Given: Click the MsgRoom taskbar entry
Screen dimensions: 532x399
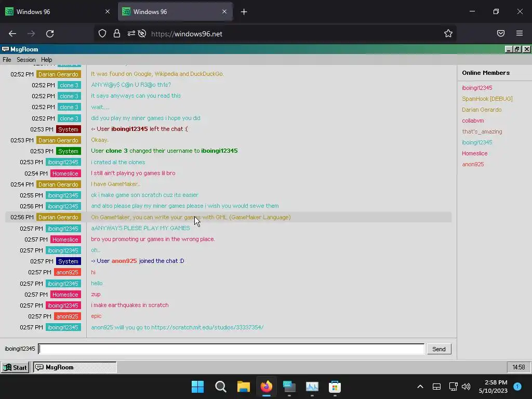Looking at the screenshot, I should coord(75,367).
